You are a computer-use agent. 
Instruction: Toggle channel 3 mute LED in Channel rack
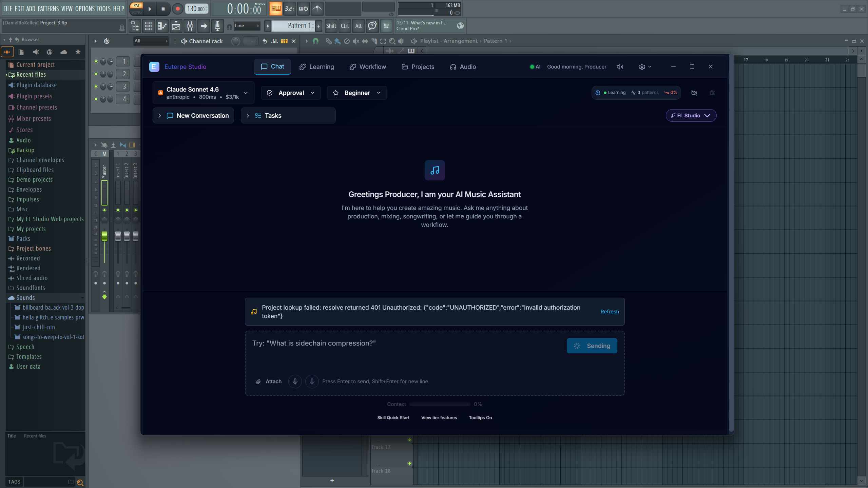(96, 86)
